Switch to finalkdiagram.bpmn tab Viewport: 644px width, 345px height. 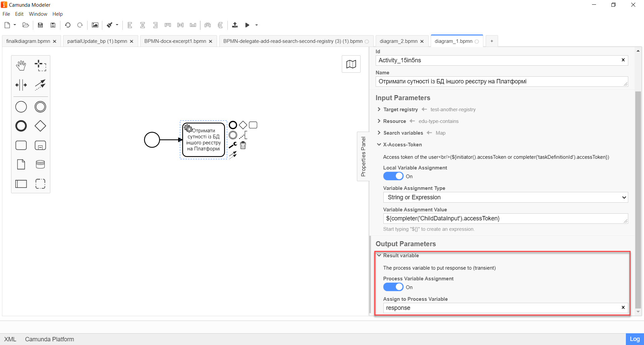[28, 41]
